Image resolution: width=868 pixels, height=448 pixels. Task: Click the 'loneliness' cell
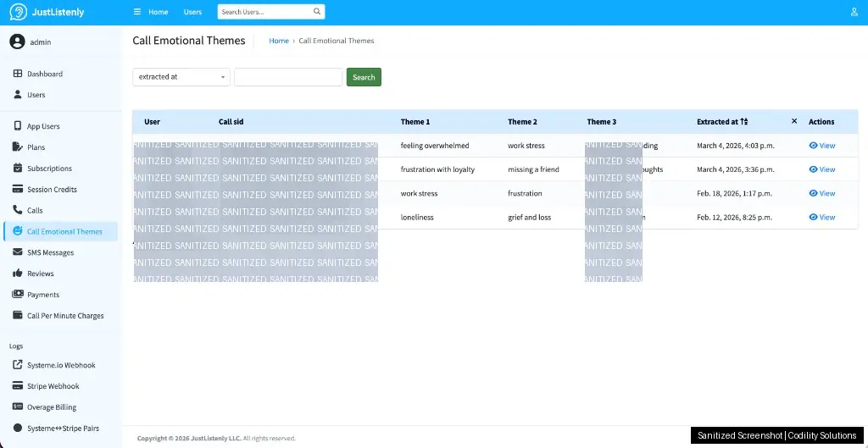click(417, 218)
